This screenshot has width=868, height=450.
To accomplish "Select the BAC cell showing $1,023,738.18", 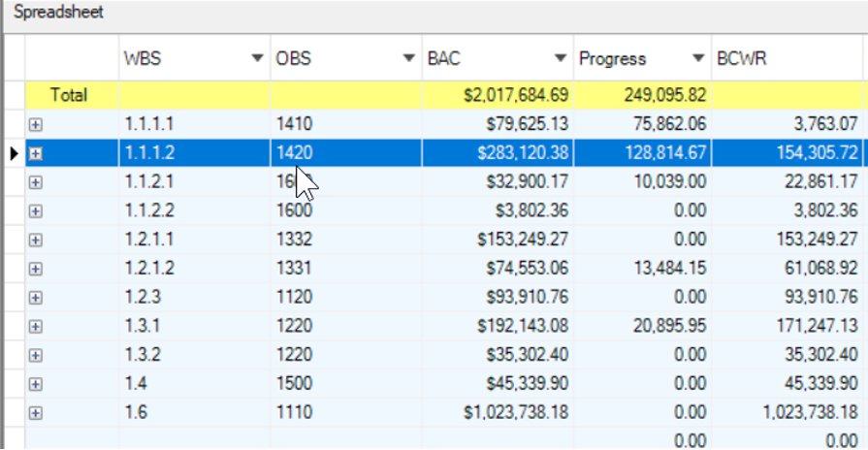I will point(515,413).
